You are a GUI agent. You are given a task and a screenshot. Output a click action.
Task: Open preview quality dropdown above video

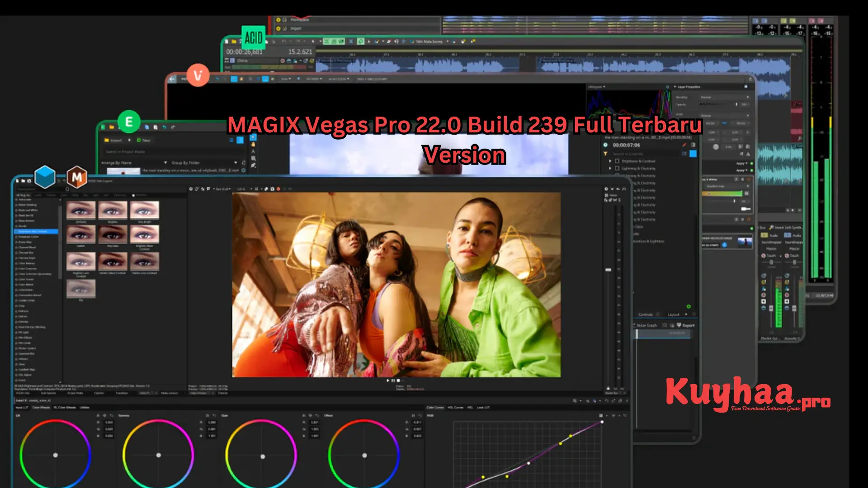click(222, 189)
